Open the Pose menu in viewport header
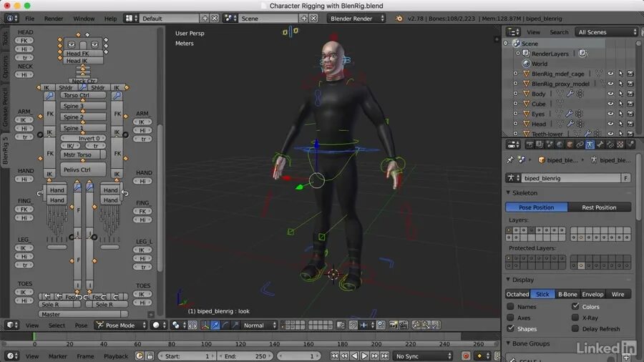 coord(81,325)
